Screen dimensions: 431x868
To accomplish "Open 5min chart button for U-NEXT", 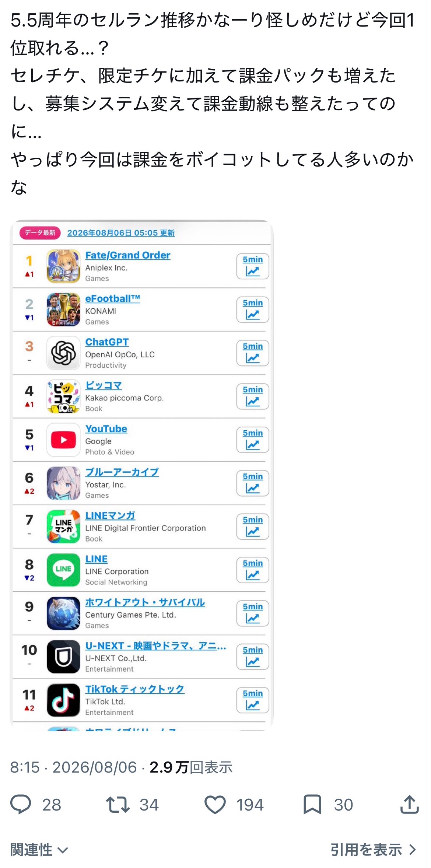I will point(253,657).
